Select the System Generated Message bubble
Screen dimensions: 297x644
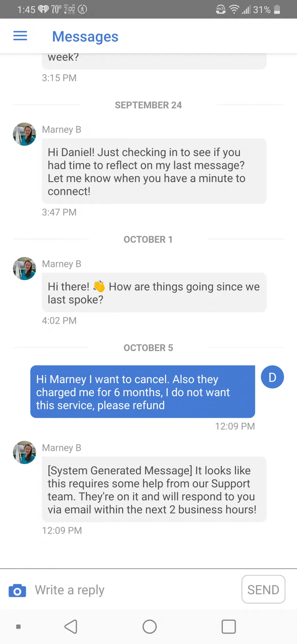(154, 489)
